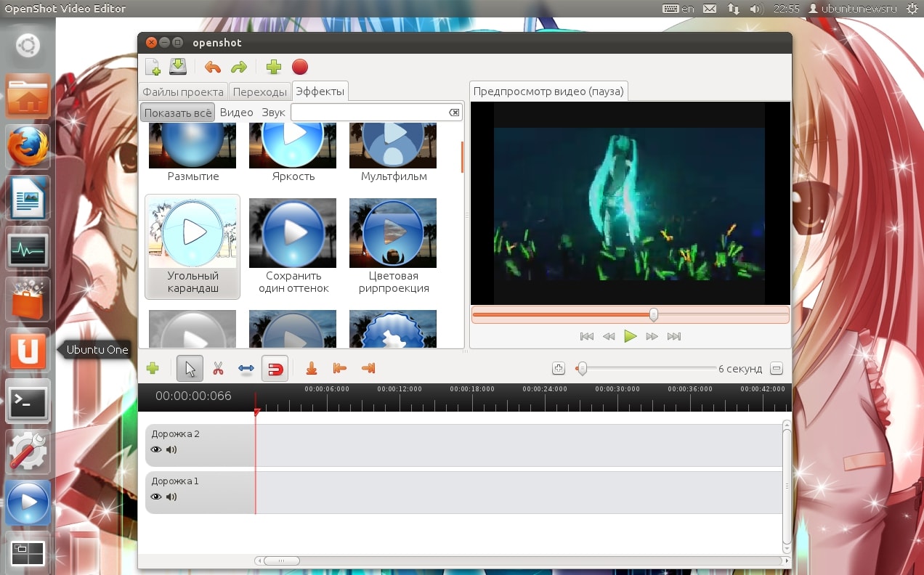Open Firefox from the launcher
This screenshot has height=575, width=924.
click(28, 147)
